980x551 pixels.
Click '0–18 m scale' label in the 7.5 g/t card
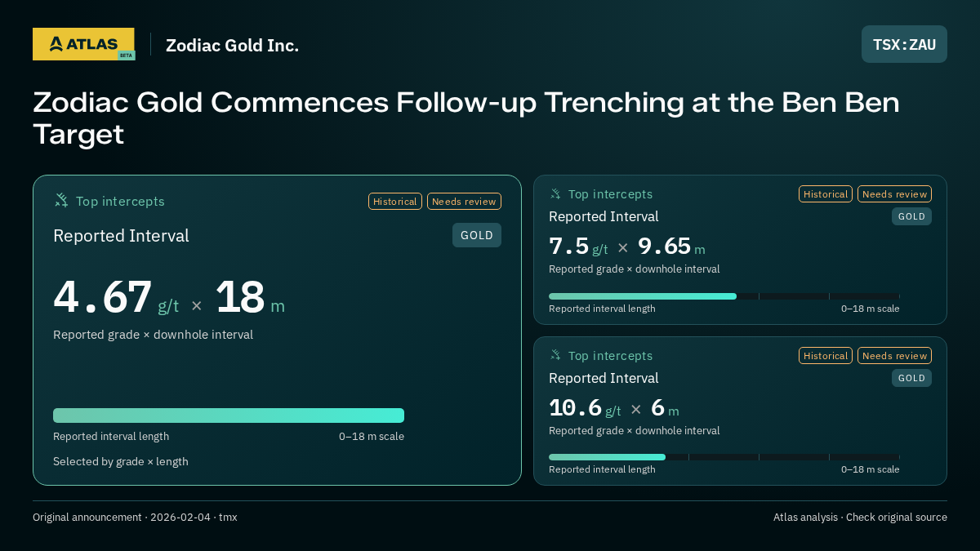871,309
